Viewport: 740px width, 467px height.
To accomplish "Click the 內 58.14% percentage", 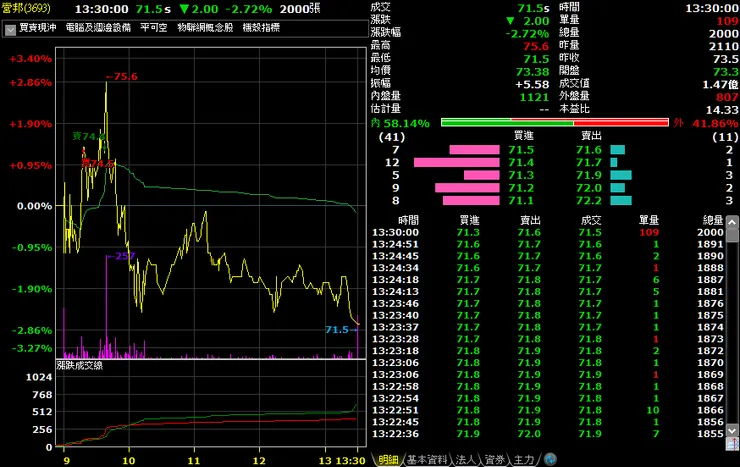I will [x=400, y=124].
